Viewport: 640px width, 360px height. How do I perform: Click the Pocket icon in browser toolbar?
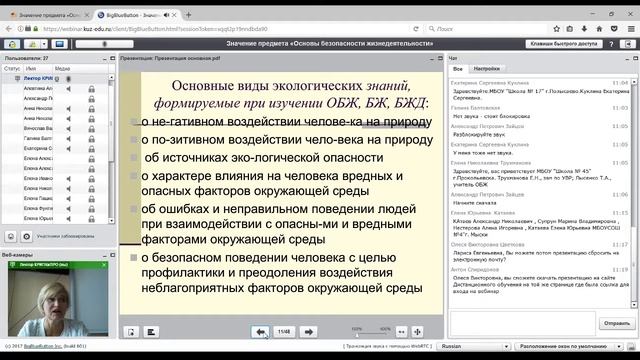[614, 29]
